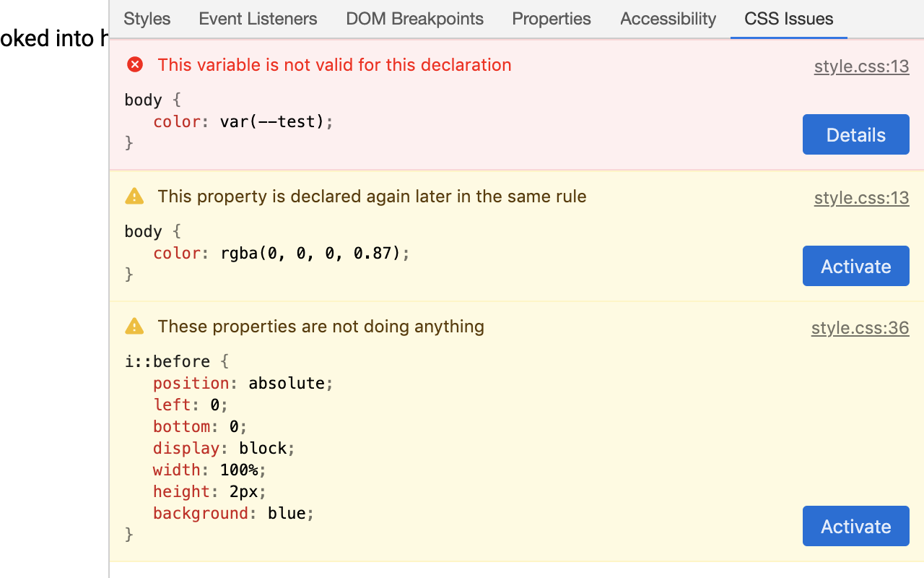Click the red error icon
This screenshot has height=578, width=924.
tap(135, 65)
